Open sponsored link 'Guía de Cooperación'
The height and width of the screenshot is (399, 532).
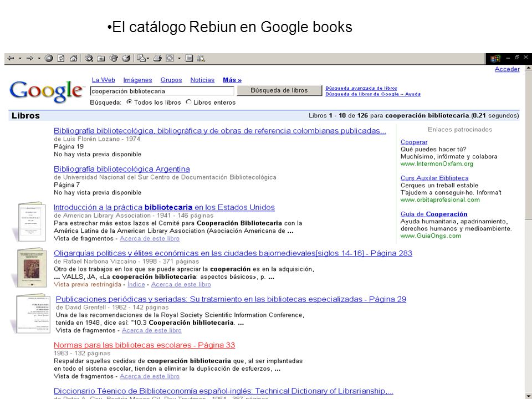[x=434, y=214]
